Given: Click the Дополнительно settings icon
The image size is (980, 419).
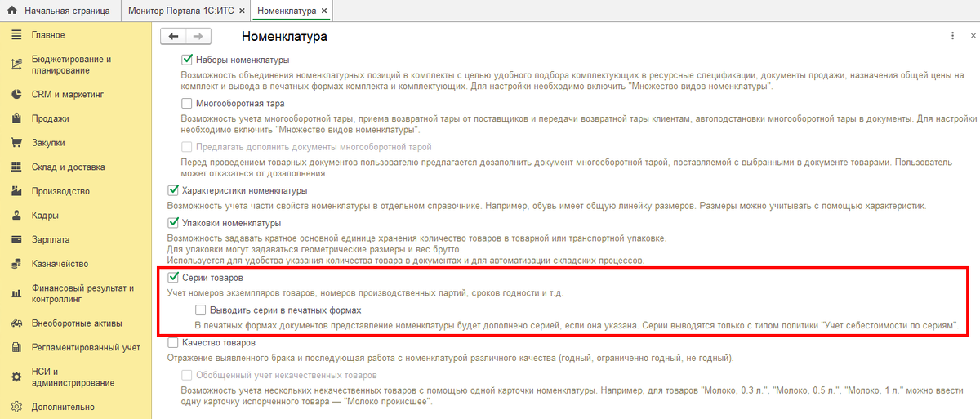Looking at the screenshot, I should pyautogui.click(x=16, y=406).
